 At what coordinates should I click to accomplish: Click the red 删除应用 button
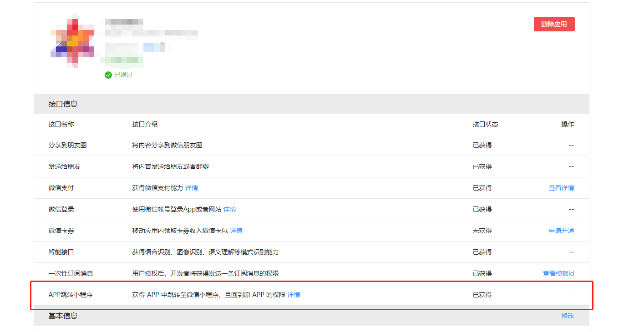pos(554,24)
